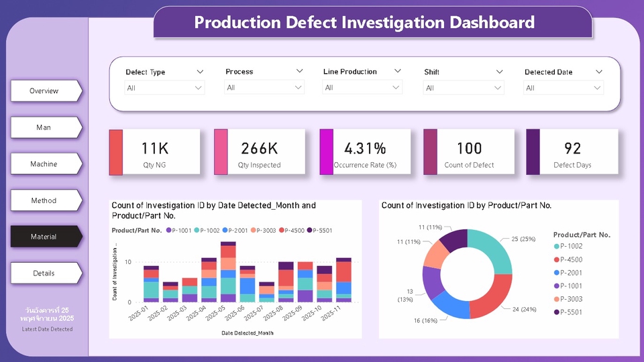The image size is (644, 362).
Task: Open the Overview page tab
Action: (x=44, y=90)
